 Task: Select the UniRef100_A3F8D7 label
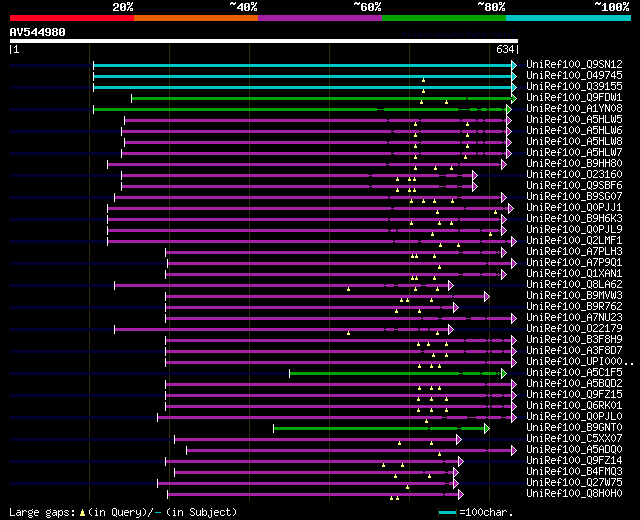574,351
